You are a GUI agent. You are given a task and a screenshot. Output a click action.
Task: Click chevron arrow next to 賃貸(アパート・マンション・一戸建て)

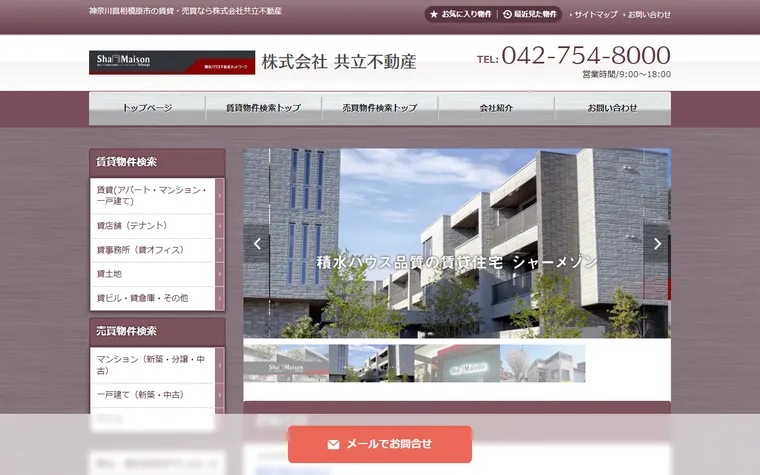click(220, 196)
